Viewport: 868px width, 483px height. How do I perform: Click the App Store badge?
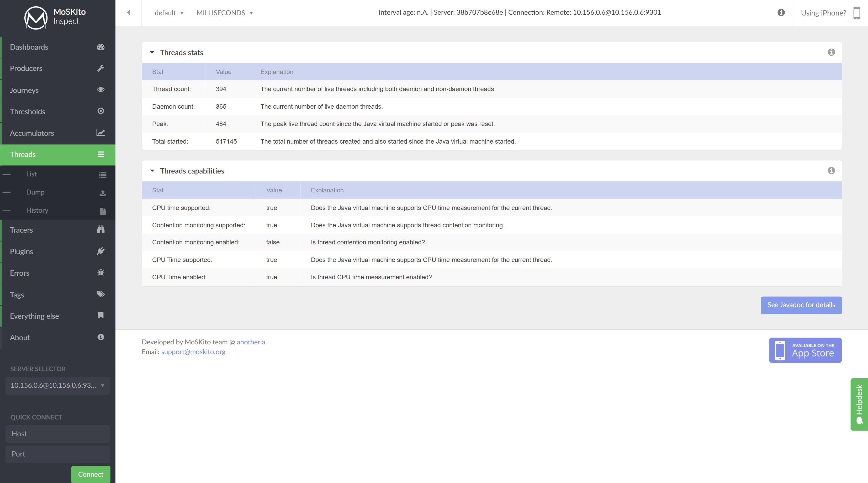pos(805,350)
